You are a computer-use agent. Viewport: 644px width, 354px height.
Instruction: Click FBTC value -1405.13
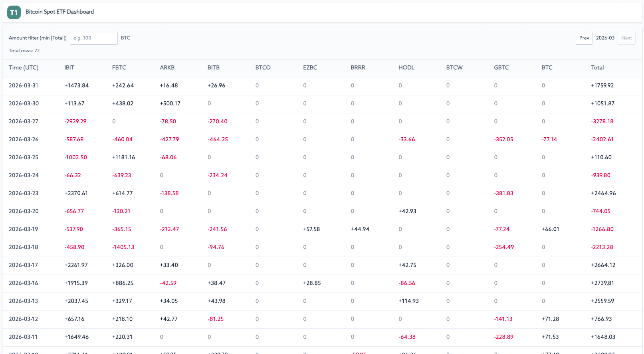coord(123,247)
